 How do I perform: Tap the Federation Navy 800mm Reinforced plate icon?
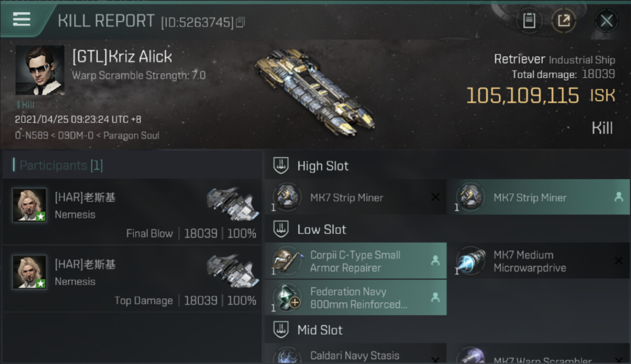tap(287, 298)
